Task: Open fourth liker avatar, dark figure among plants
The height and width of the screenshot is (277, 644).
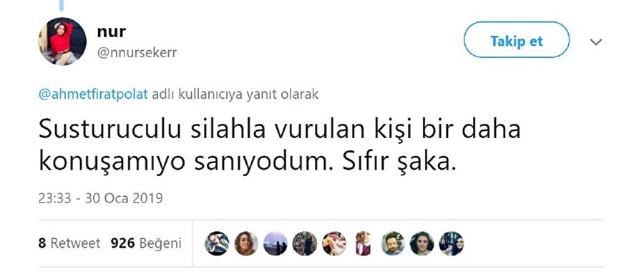Action: click(304, 243)
